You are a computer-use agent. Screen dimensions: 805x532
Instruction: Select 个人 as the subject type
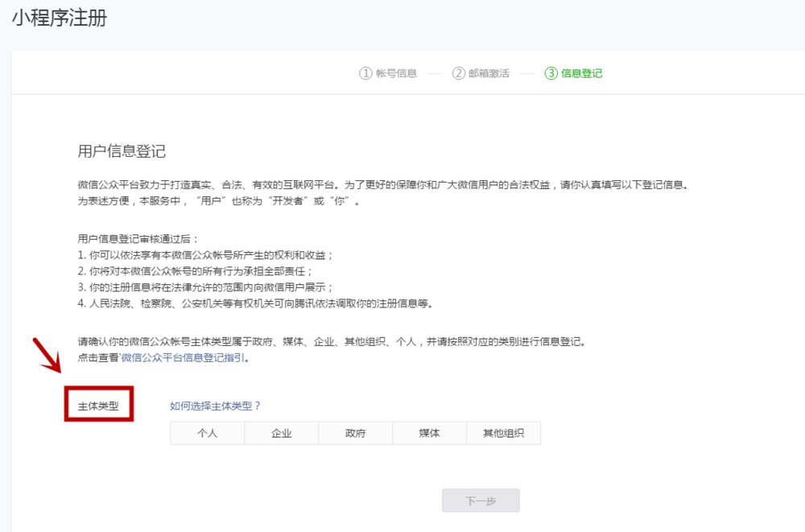pos(207,433)
